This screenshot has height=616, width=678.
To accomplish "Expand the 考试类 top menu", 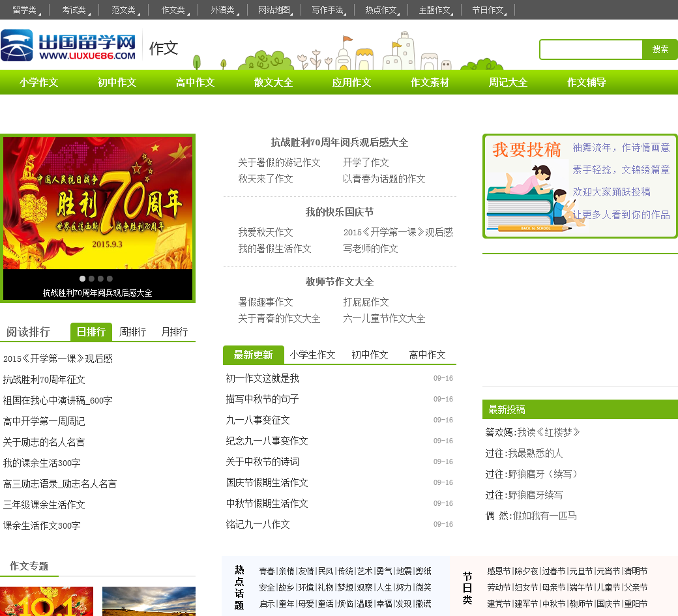I will 74,10.
